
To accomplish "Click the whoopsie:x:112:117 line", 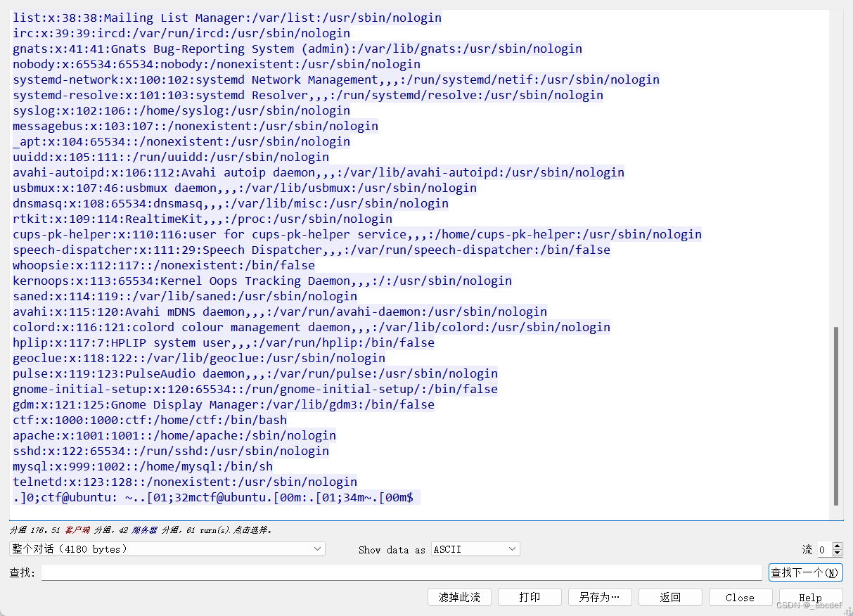I will click(164, 265).
